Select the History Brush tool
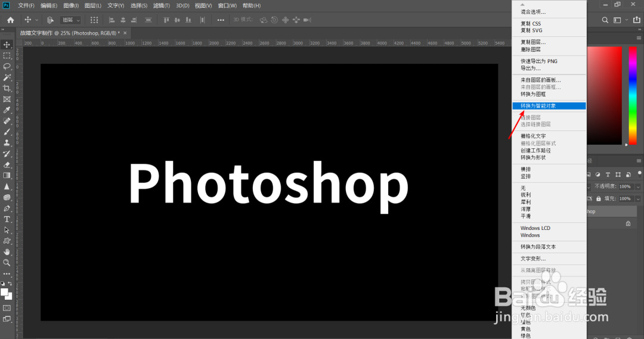 pos(7,154)
